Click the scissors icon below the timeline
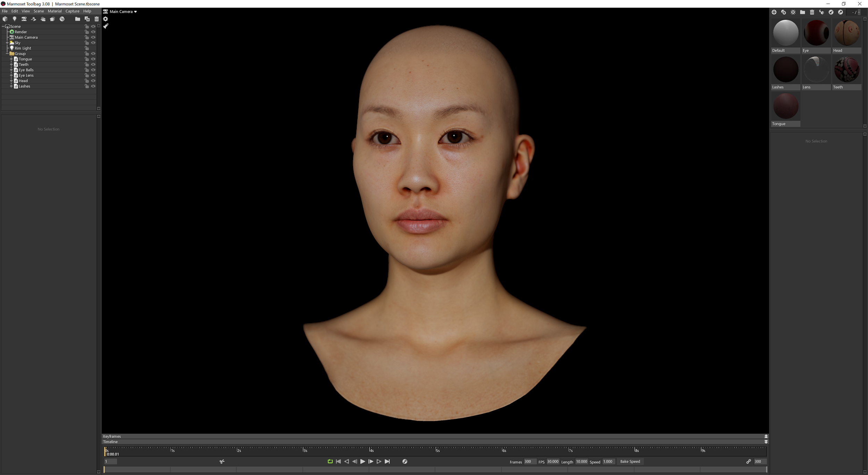The image size is (868, 475). [x=222, y=461]
